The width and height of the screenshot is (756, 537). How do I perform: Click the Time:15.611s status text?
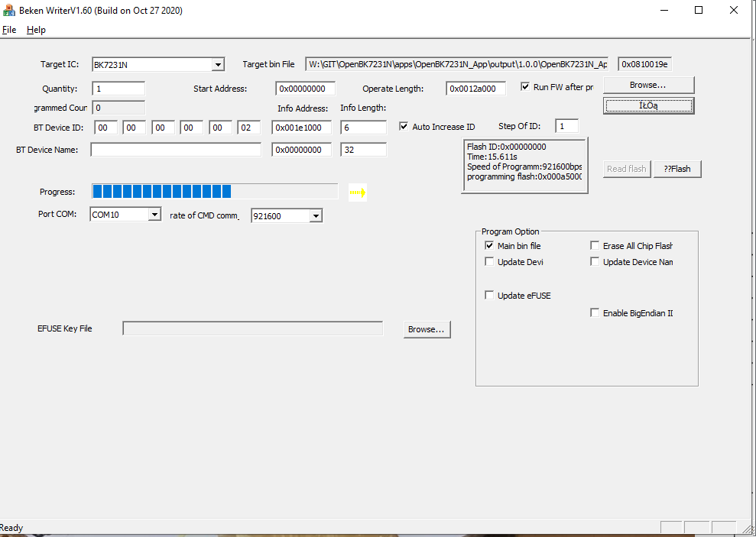pos(492,157)
